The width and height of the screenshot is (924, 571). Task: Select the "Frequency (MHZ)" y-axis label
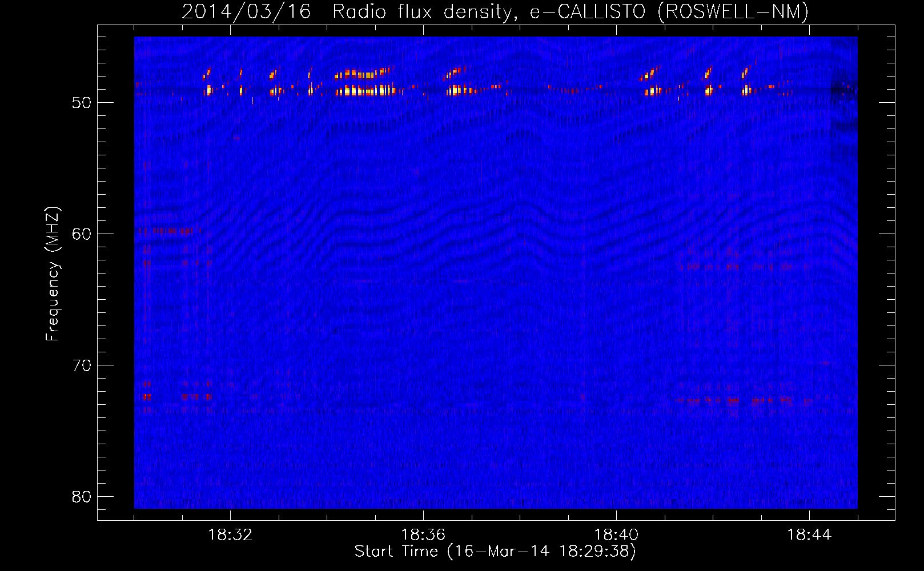(x=52, y=274)
